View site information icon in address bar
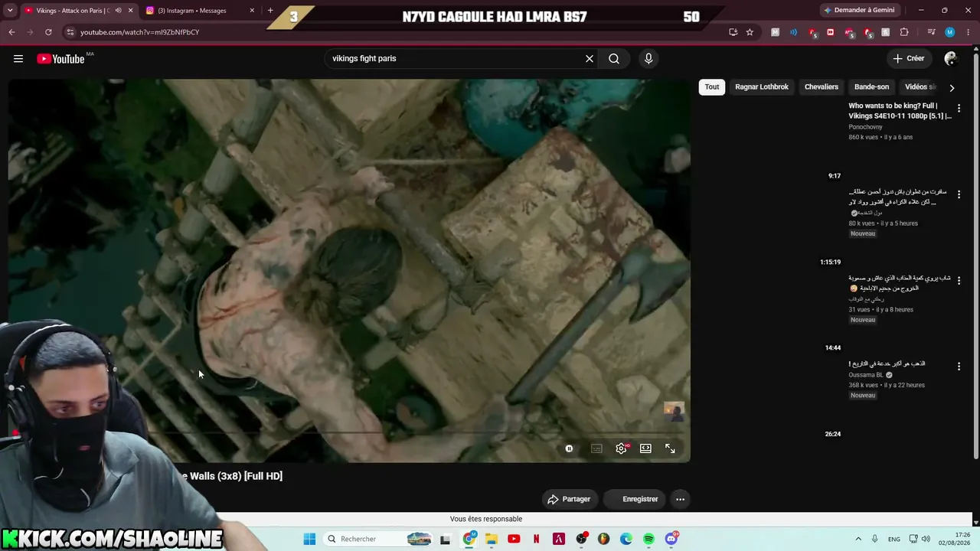 tap(70, 32)
